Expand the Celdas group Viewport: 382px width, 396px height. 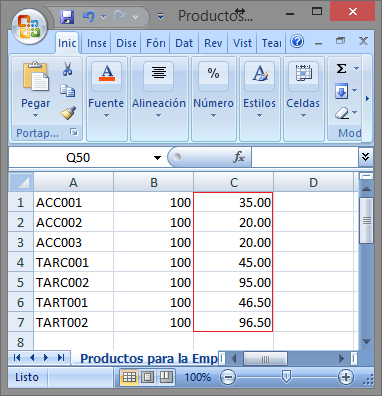point(303,99)
